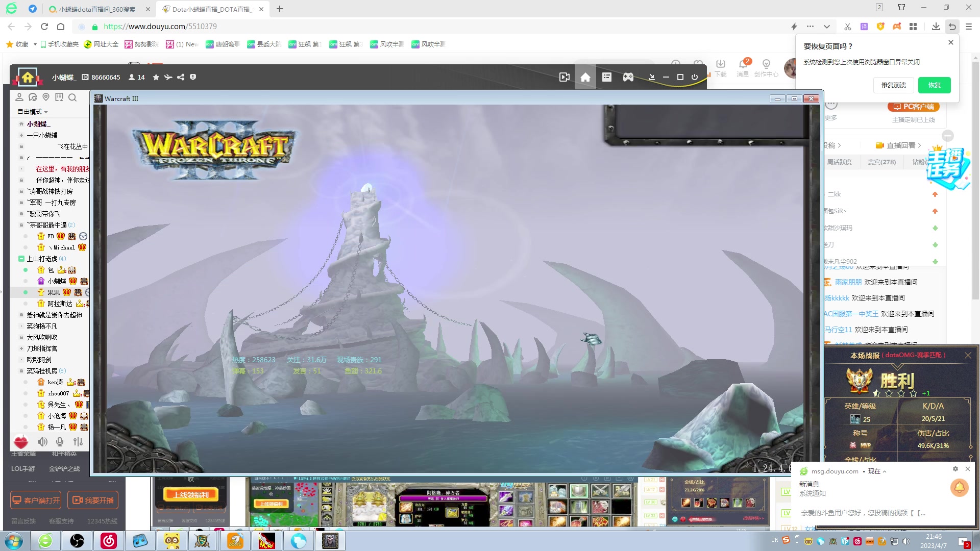Click the scissors screenshot icon in browser toolbar
The width and height of the screenshot is (980, 551).
click(x=847, y=27)
